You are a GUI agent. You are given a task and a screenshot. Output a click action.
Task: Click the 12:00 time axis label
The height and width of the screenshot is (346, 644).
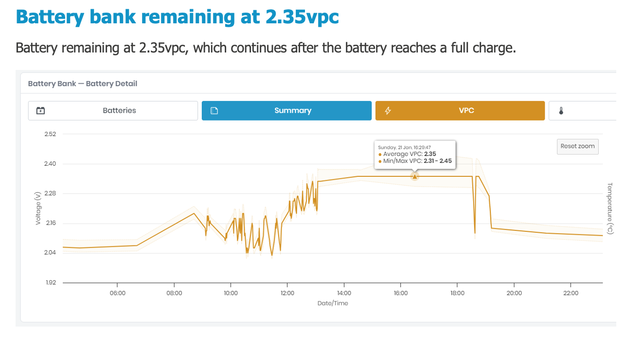(287, 293)
